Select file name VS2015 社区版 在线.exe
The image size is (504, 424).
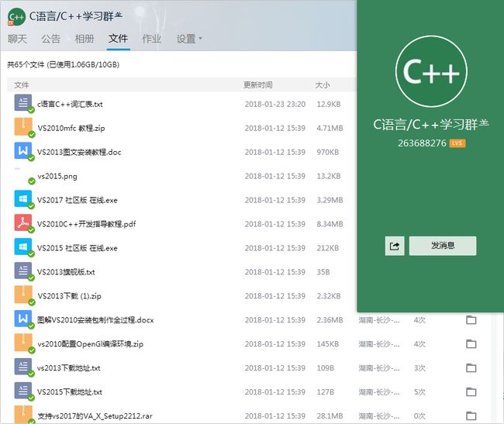tap(77, 248)
